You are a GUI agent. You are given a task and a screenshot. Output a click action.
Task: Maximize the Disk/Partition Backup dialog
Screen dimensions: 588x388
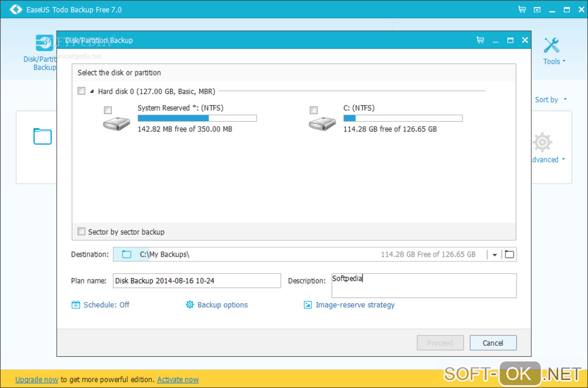coord(510,40)
